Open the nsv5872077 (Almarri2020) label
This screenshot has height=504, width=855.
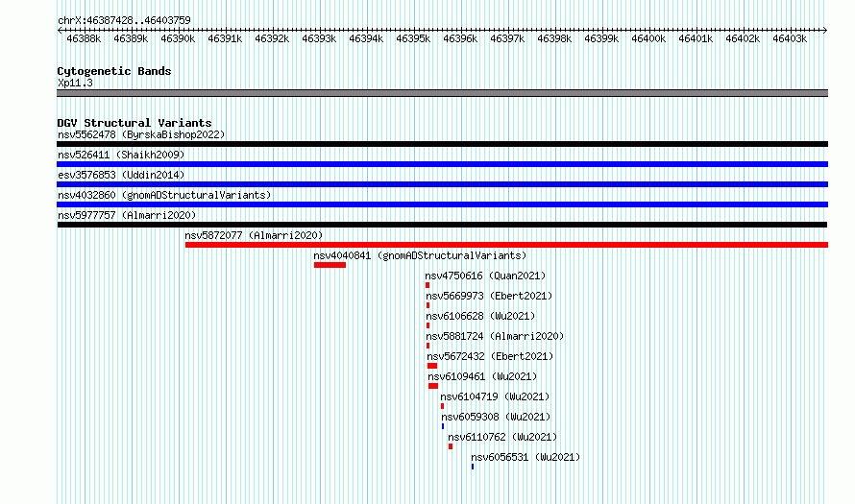pyautogui.click(x=254, y=235)
